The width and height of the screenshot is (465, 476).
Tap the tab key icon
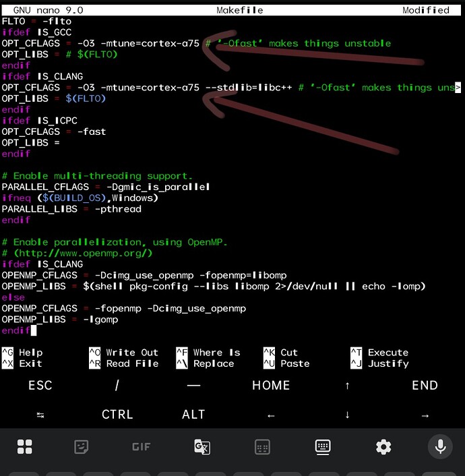tap(40, 415)
